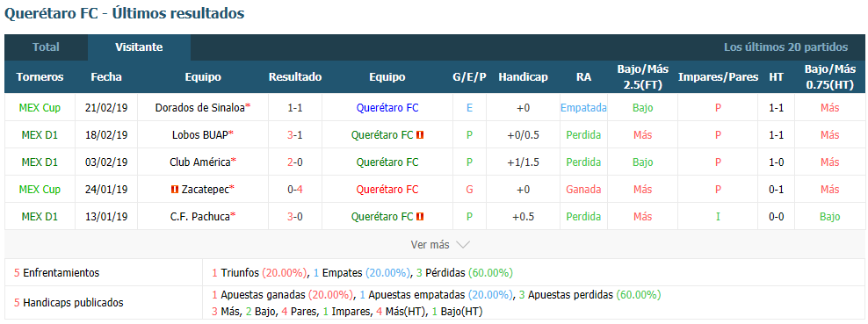Select the Visitante tab

(139, 47)
